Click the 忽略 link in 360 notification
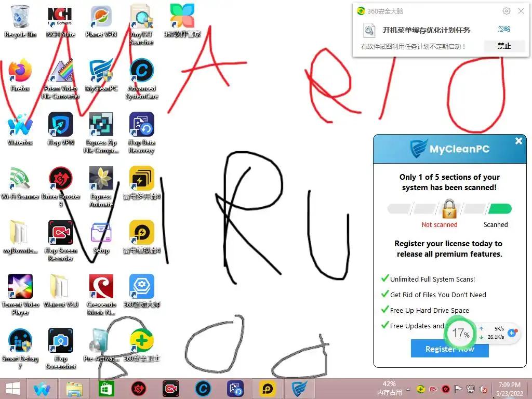Screen dimensions: 532x399 tap(504, 29)
